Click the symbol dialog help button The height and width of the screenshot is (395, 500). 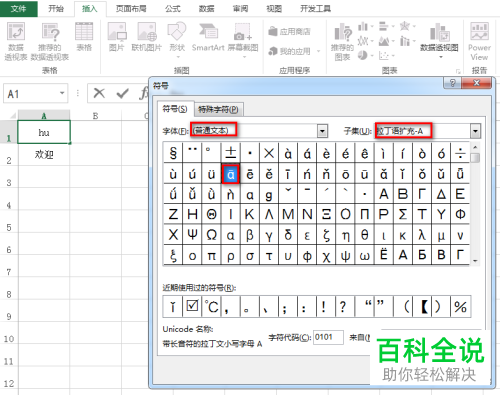(x=452, y=83)
